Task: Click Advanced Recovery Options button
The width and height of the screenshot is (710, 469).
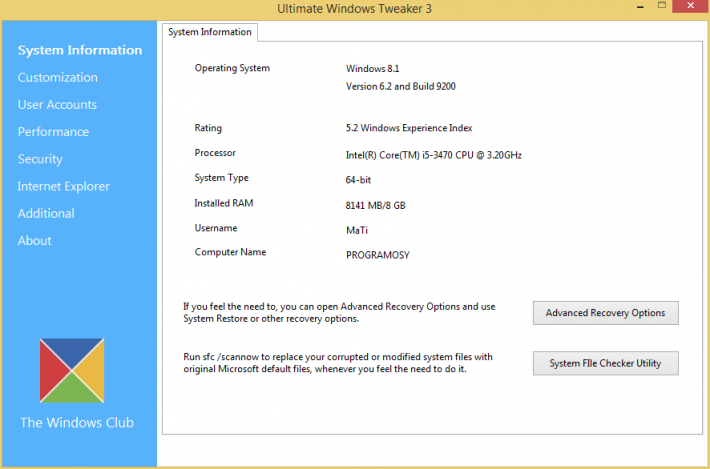Action: [605, 313]
